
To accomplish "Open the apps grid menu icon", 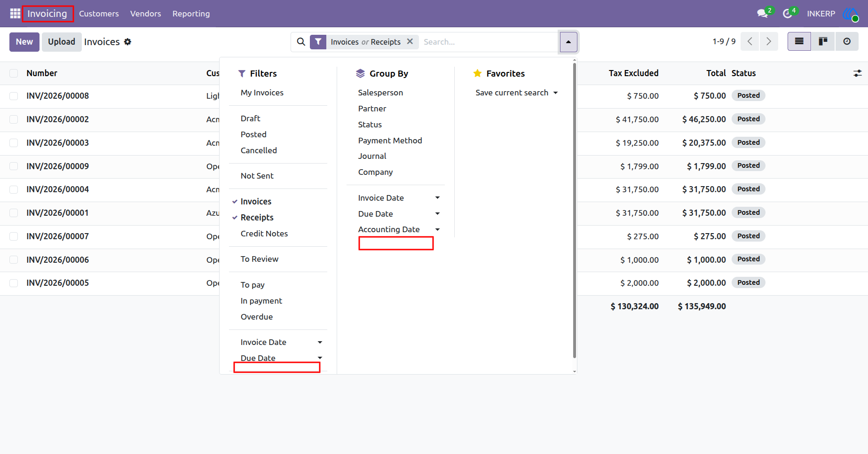I will pyautogui.click(x=15, y=14).
